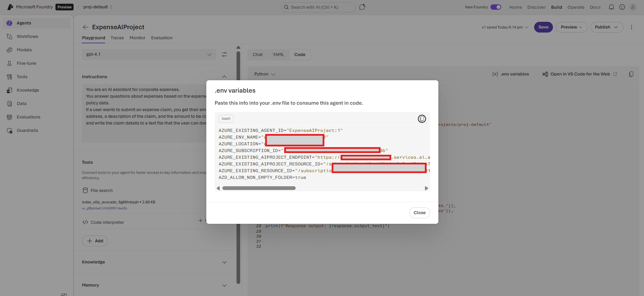Copy the .env variables bash snippet
Viewport: 644px width, 296px height.
coord(422,119)
